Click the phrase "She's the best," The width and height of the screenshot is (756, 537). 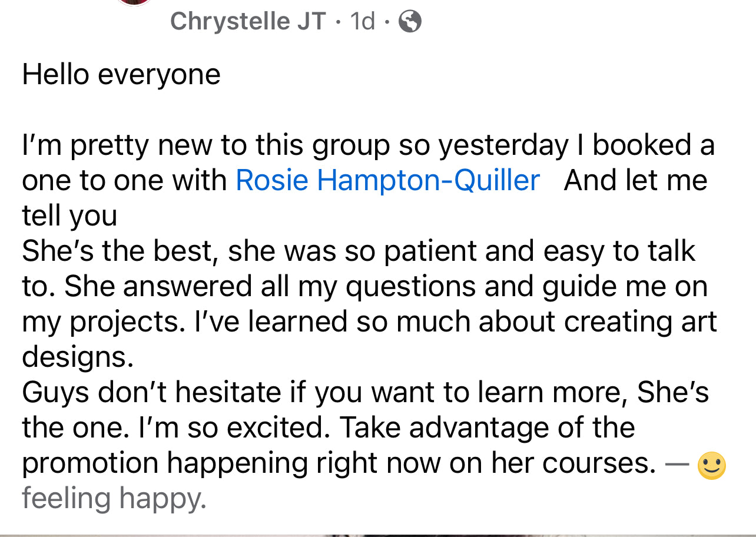(x=117, y=251)
